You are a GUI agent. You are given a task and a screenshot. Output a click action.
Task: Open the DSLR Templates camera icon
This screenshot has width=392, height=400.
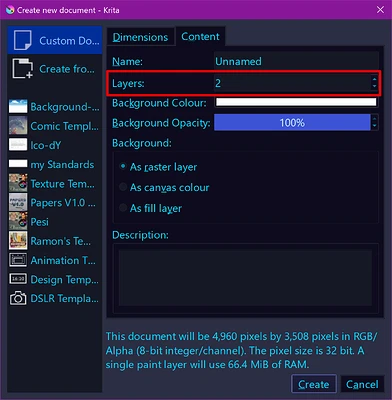18,298
